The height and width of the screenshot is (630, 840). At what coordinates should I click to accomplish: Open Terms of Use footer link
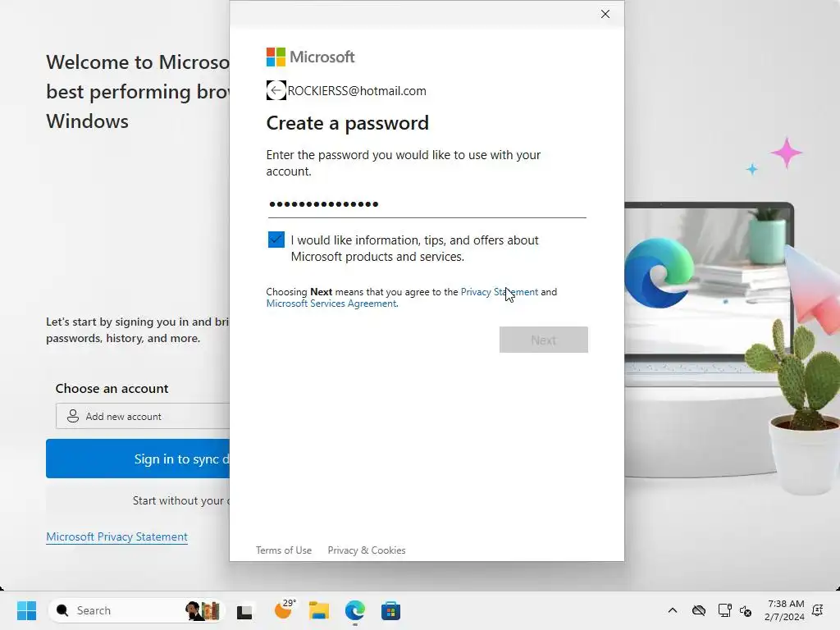pyautogui.click(x=283, y=550)
